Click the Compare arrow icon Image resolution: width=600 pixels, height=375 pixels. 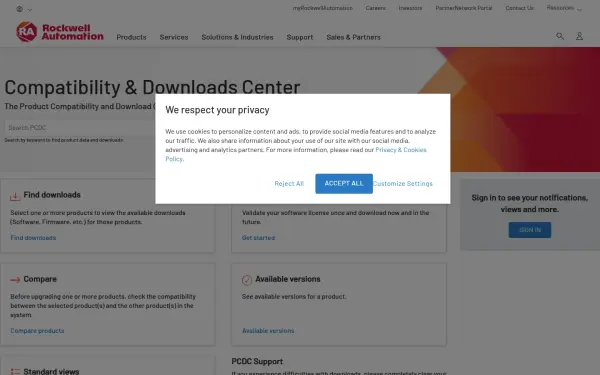pyautogui.click(x=15, y=280)
